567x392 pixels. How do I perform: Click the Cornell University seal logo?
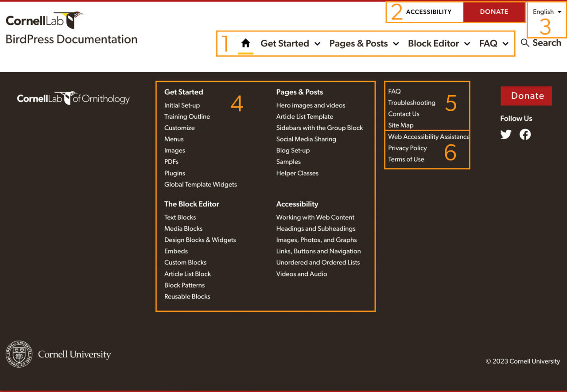19,354
